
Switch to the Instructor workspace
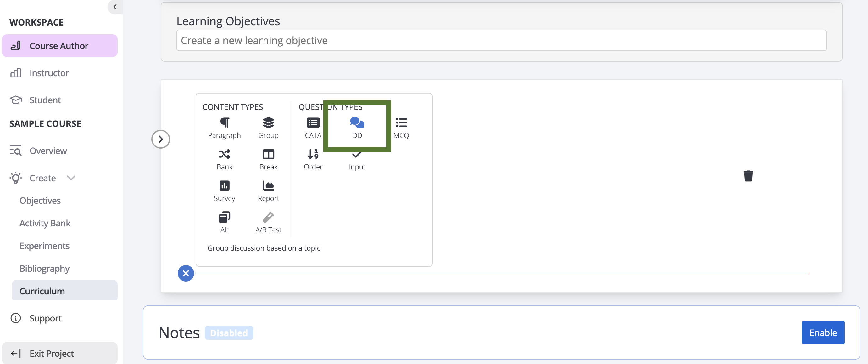[49, 73]
